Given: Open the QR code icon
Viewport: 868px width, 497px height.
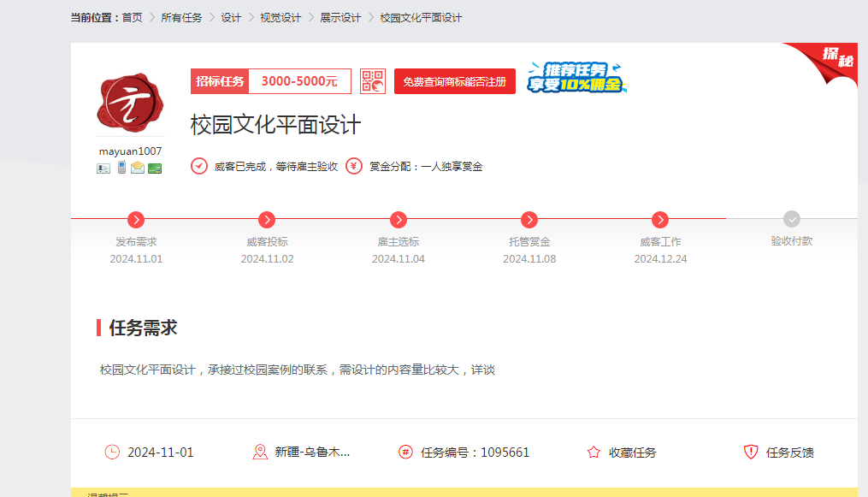Looking at the screenshot, I should tap(373, 81).
